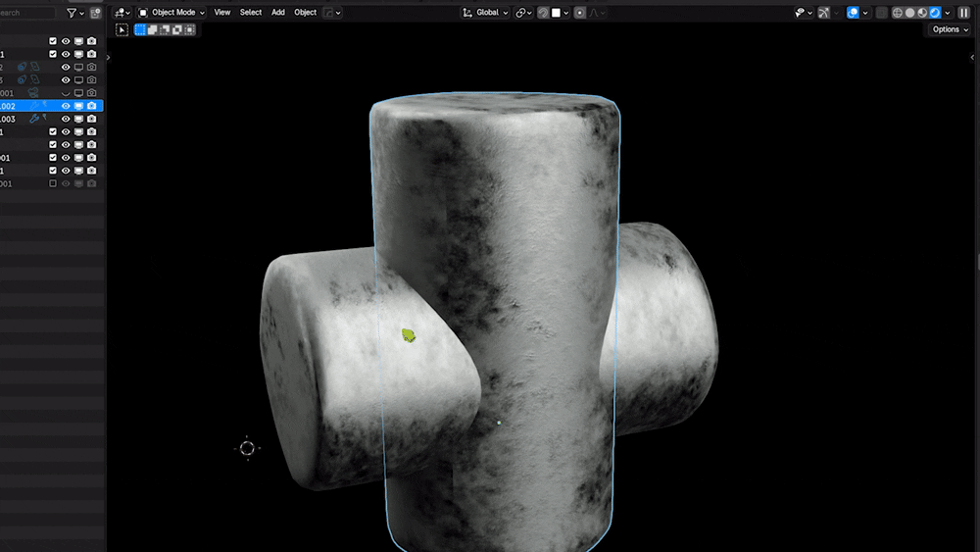The width and height of the screenshot is (980, 552).
Task: Click the modifier wrench on .002 row
Action: (34, 106)
